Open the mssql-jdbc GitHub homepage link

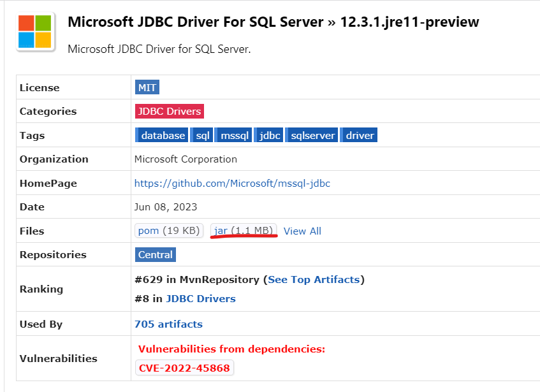[x=233, y=183]
